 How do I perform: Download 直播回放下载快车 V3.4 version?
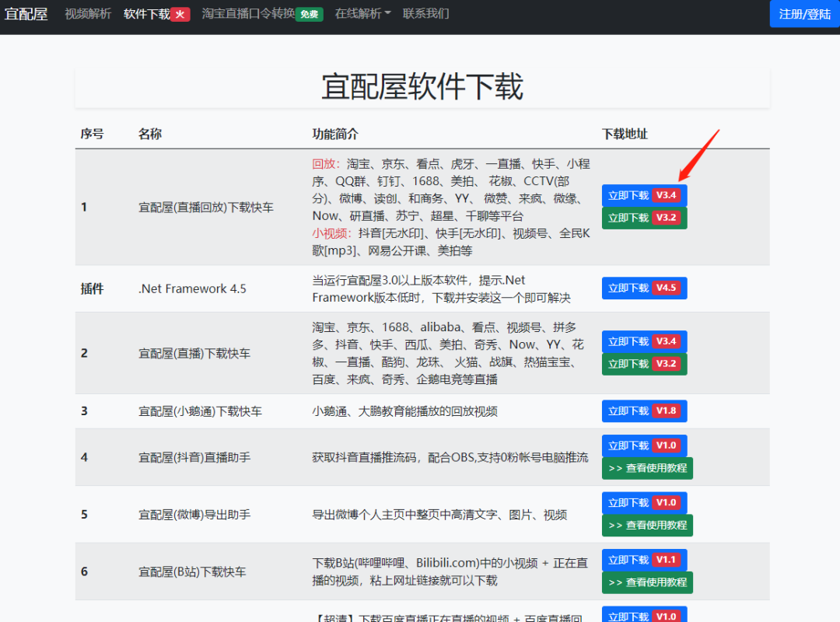[x=644, y=195]
